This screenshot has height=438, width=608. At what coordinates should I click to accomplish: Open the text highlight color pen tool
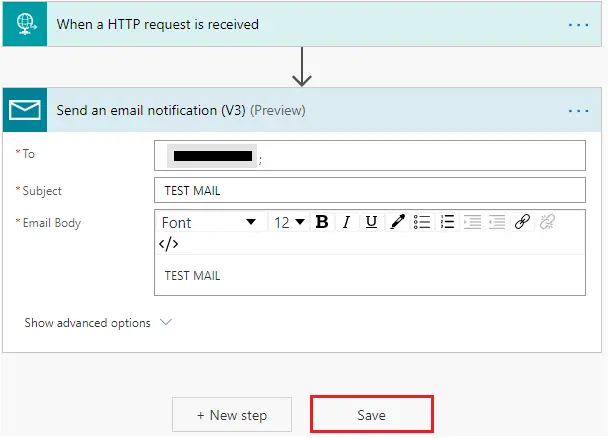pyautogui.click(x=397, y=222)
